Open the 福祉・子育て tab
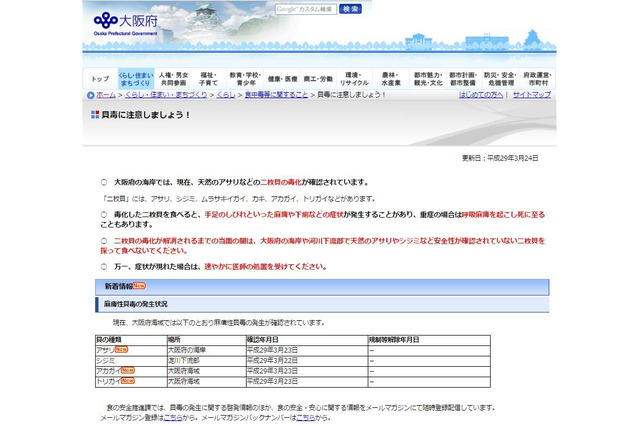 click(x=208, y=79)
